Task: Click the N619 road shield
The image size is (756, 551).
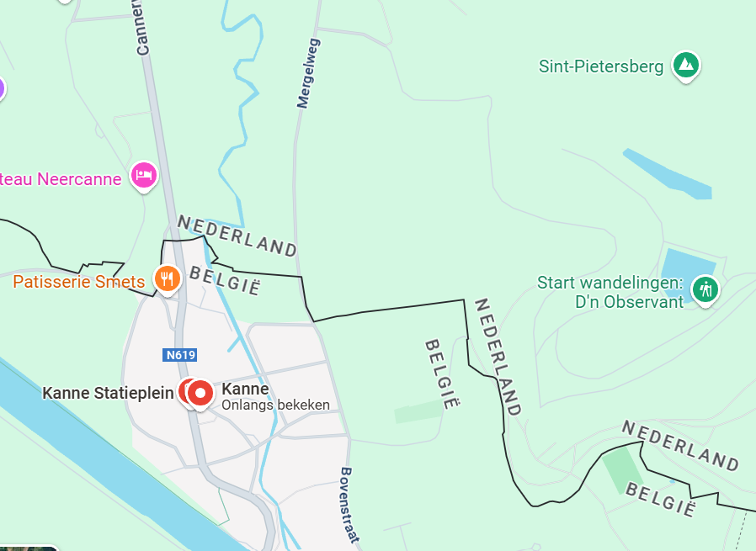Action: (x=180, y=355)
